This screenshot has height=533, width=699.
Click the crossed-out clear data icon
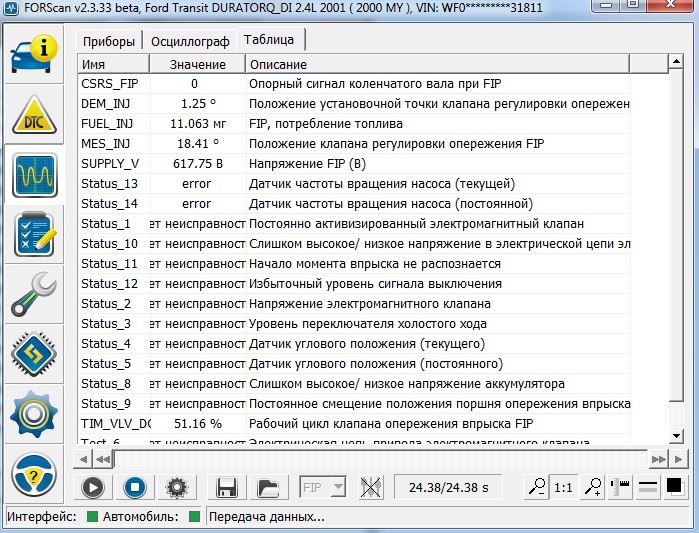click(x=371, y=487)
